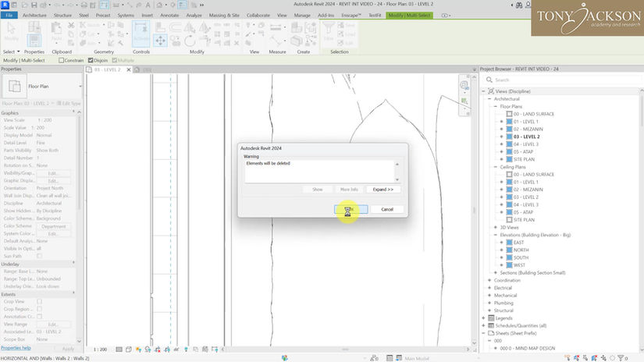Collapse the Architectural node in Project Browser
Image resolution: width=644 pixels, height=362 pixels.
click(489, 99)
